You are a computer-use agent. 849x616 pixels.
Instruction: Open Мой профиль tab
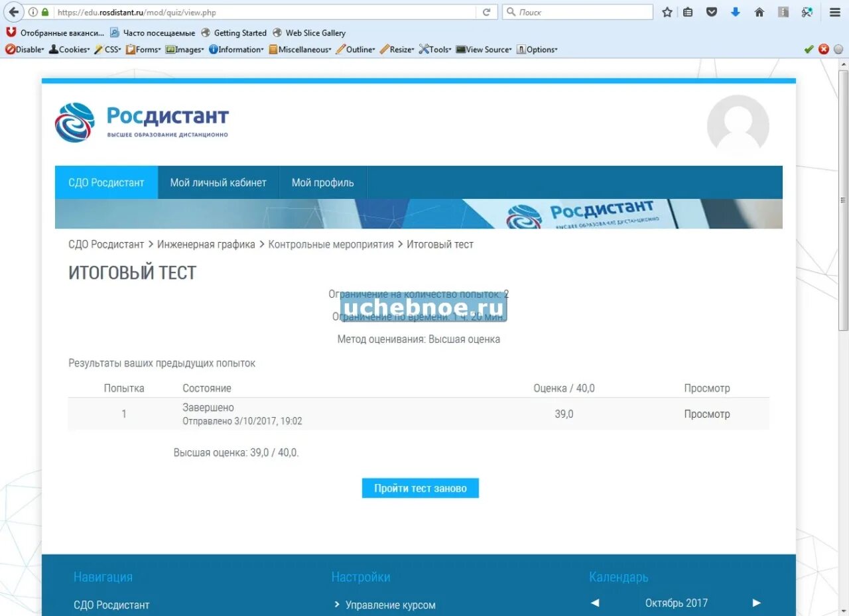point(322,182)
